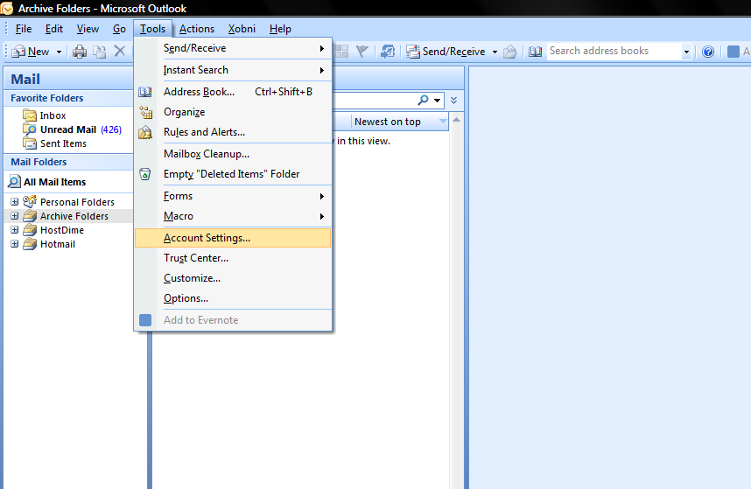751x489 pixels.
Task: Open the Newest on top sort dropdown
Action: pos(443,121)
